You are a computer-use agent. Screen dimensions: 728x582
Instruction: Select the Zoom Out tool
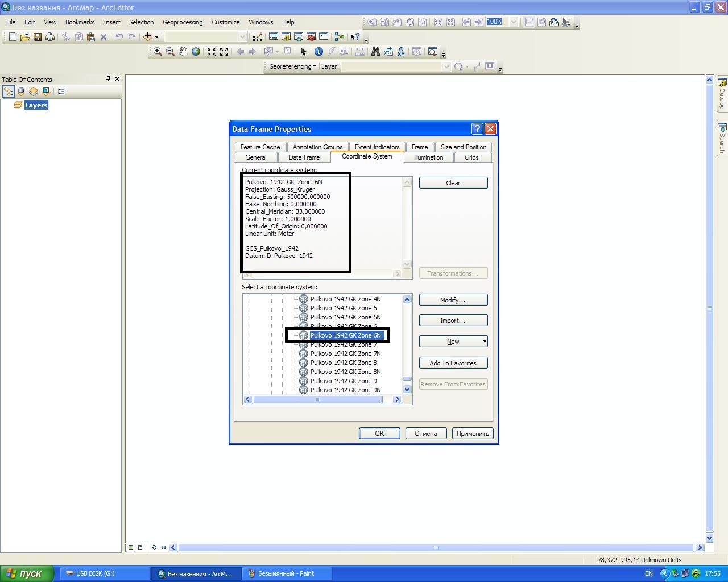pos(170,52)
